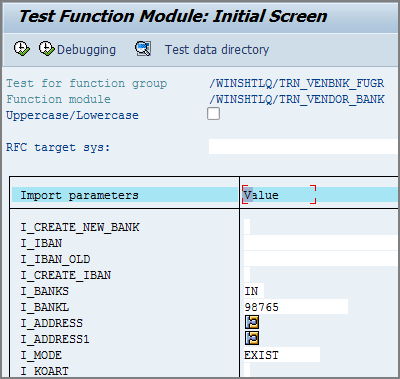Click the I_IBAN value field
The width and height of the screenshot is (400, 379).
tap(321, 243)
